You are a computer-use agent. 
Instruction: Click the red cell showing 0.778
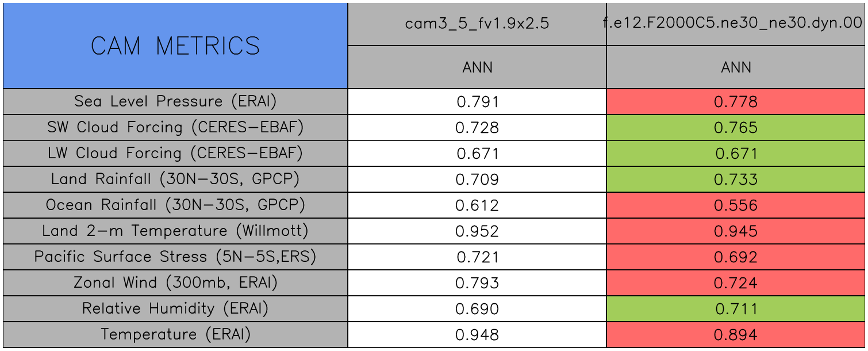pyautogui.click(x=736, y=102)
